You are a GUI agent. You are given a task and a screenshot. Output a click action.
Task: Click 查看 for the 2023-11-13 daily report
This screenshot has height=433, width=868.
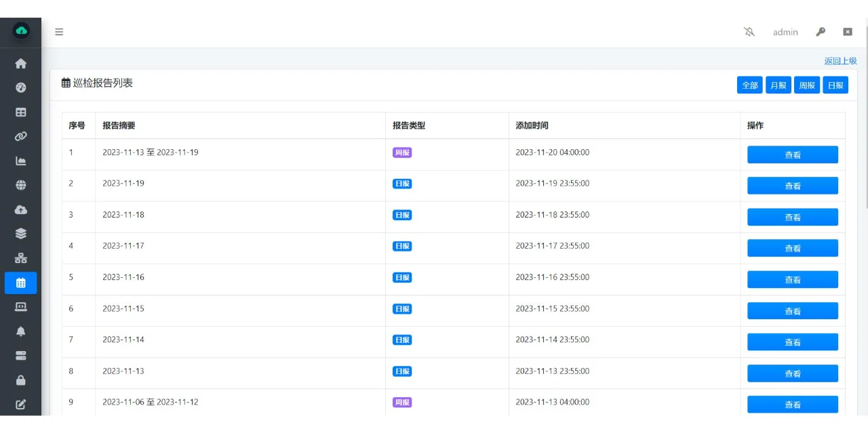click(x=793, y=373)
